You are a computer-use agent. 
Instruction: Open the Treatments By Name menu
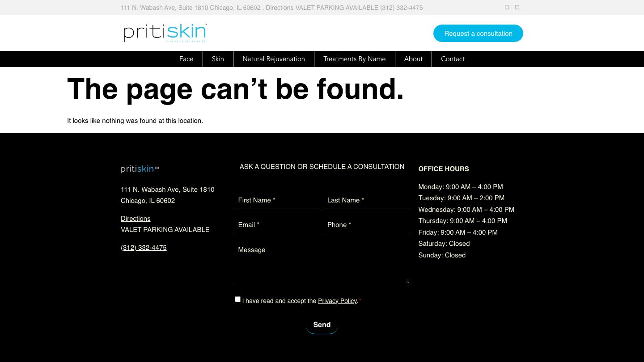(354, 59)
